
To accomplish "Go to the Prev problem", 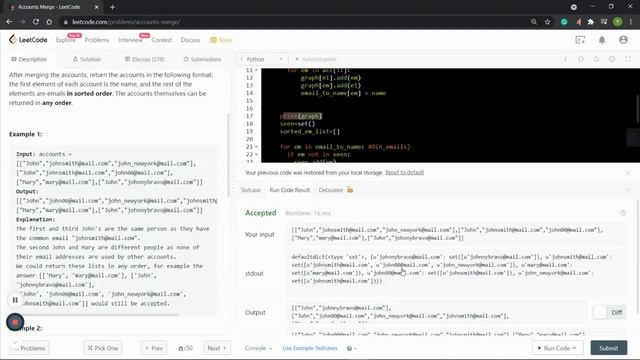I will [x=154, y=348].
